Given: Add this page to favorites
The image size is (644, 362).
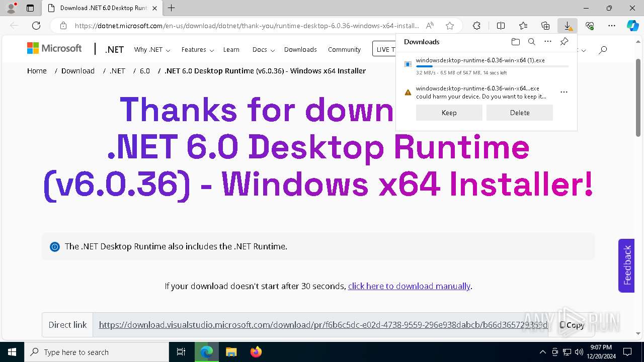Looking at the screenshot, I should click(x=450, y=26).
